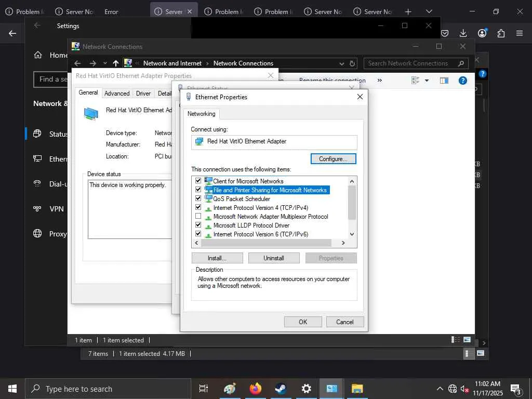This screenshot has width=532, height=399.
Task: Uncheck Internet Protocol Version 6 checkbox
Action: 198,234
